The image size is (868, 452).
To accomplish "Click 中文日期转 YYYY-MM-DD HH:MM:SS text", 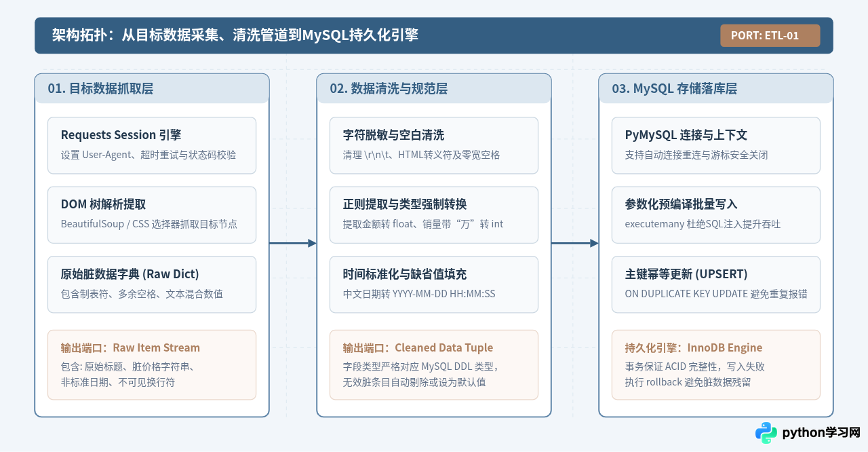I will click(x=419, y=294).
